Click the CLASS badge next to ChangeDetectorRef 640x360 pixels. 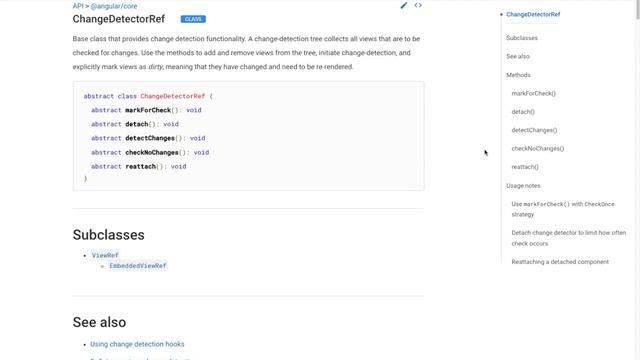point(193,19)
